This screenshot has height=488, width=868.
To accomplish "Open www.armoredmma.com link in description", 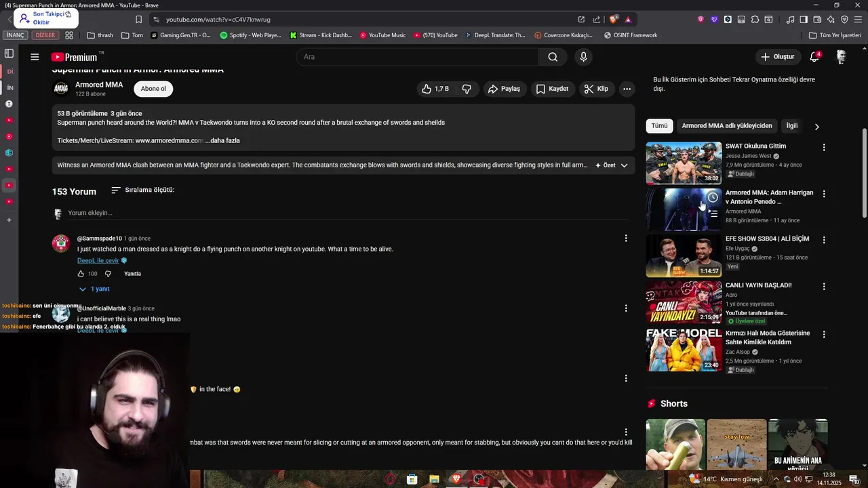I will coord(169,140).
